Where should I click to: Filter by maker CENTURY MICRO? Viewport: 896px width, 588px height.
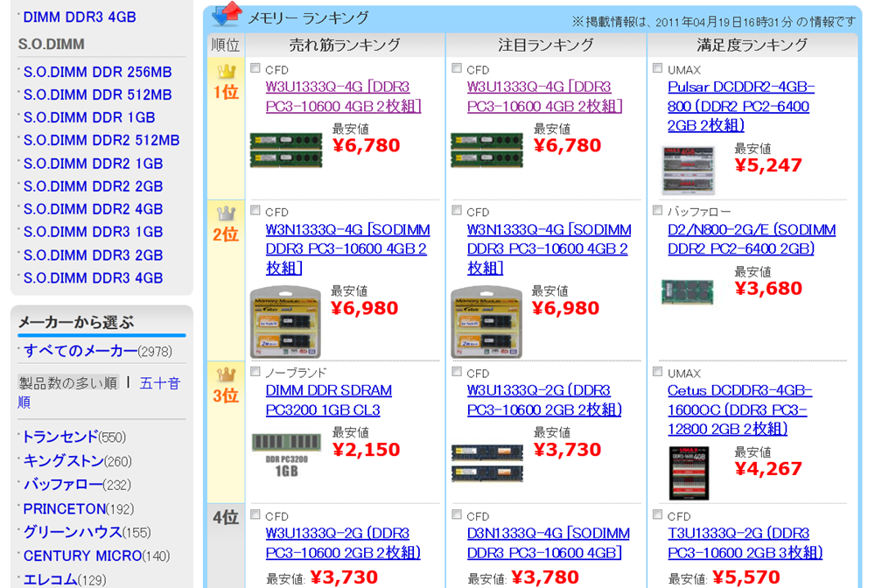[82, 556]
